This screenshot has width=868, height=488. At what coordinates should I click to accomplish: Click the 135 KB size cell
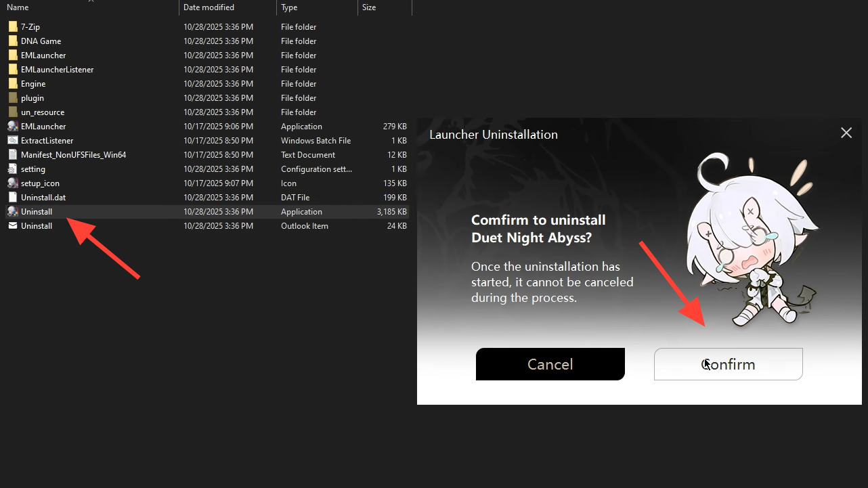[395, 183]
